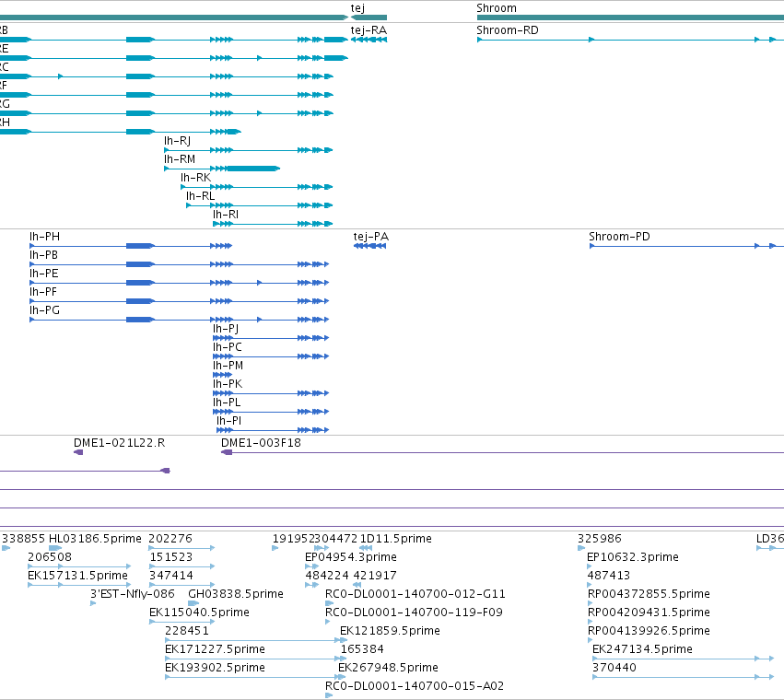784x700 pixels.
Task: Select EST 202276
Action: [x=170, y=539]
